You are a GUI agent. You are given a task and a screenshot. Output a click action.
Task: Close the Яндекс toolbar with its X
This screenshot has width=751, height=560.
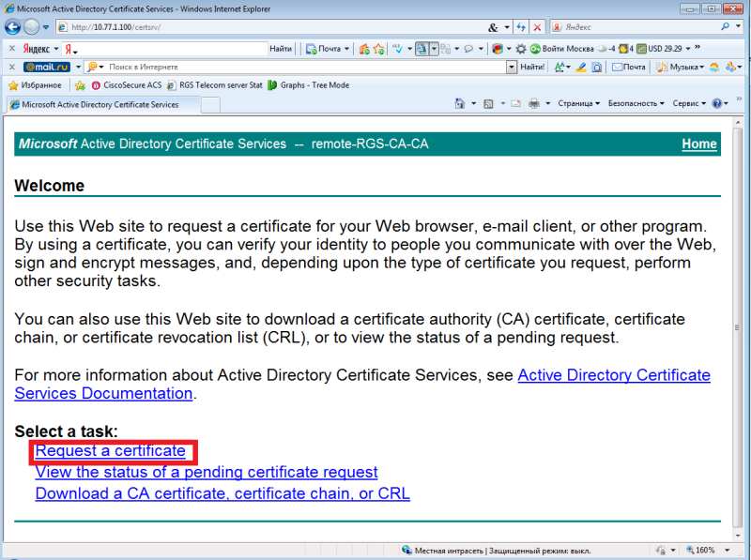pos(12,49)
